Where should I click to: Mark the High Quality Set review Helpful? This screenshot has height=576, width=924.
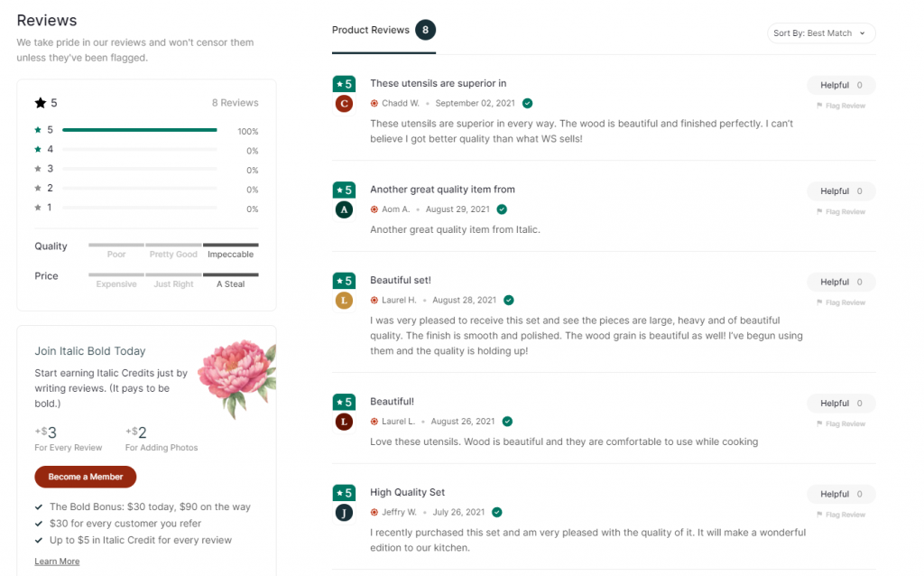(840, 494)
